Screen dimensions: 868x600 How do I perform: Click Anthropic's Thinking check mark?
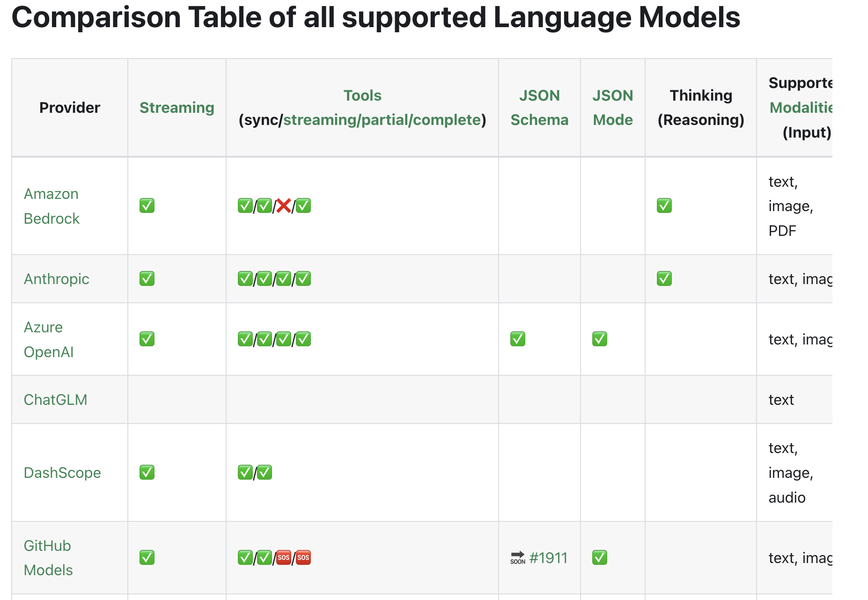tap(664, 279)
